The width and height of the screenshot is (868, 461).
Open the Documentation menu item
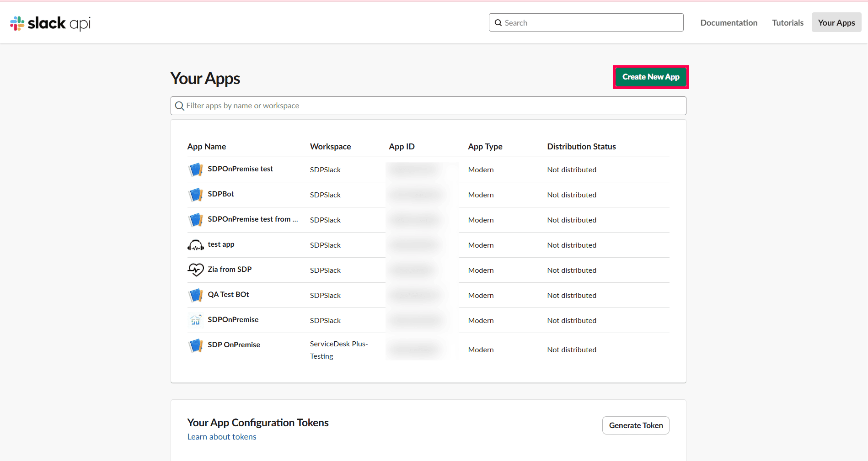coord(729,23)
